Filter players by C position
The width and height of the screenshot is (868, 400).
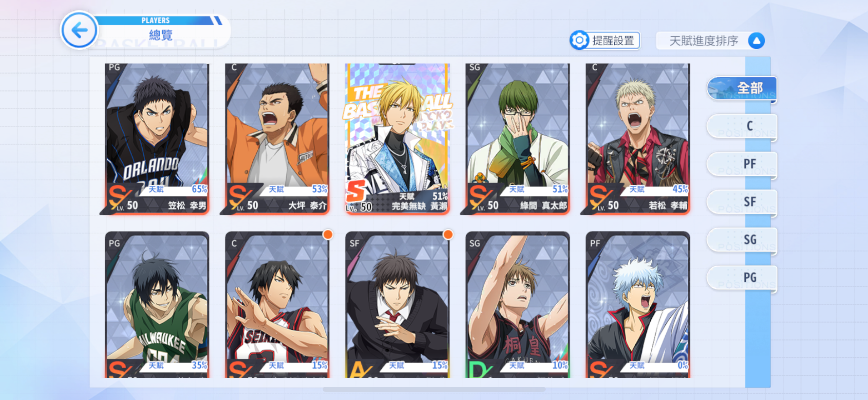pos(742,126)
